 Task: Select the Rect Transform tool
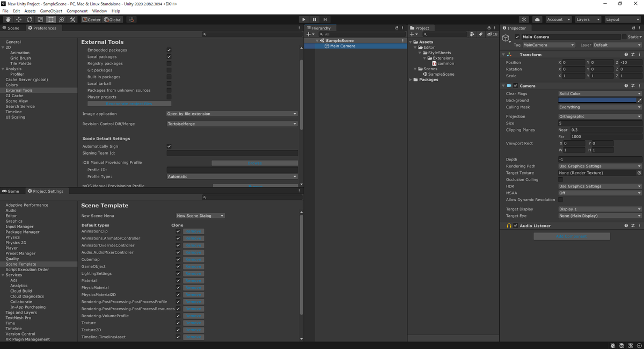pyautogui.click(x=51, y=19)
